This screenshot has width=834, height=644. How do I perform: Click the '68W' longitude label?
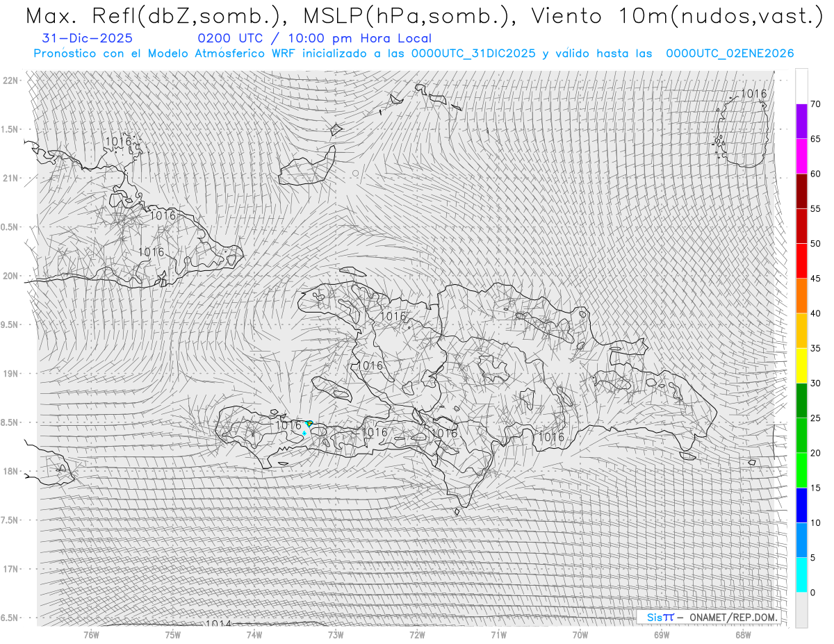tap(743, 634)
